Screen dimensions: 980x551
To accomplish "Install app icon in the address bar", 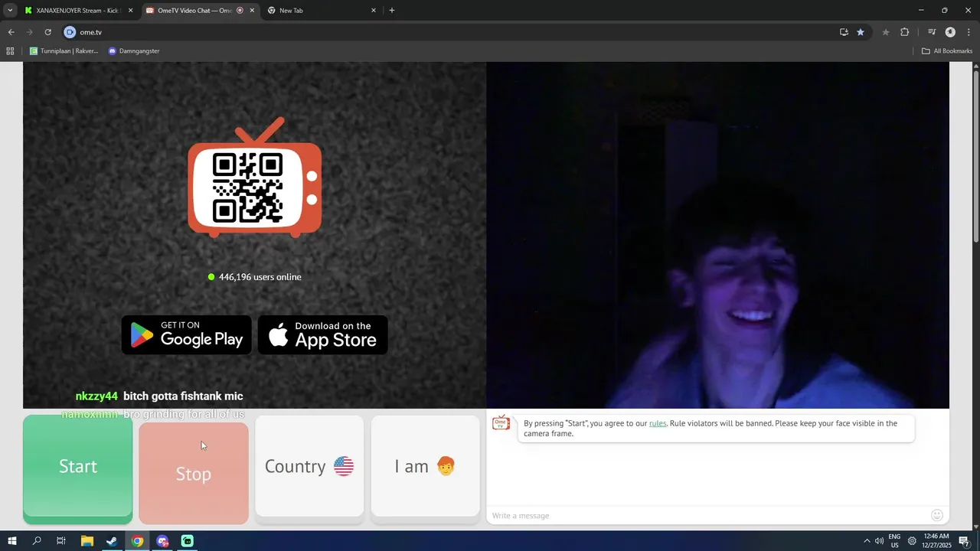I will (x=844, y=32).
